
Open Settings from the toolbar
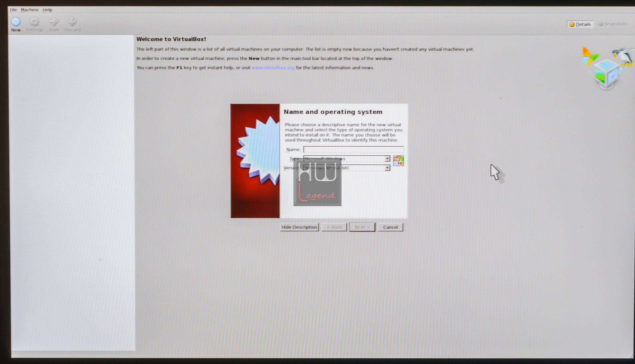point(34,24)
